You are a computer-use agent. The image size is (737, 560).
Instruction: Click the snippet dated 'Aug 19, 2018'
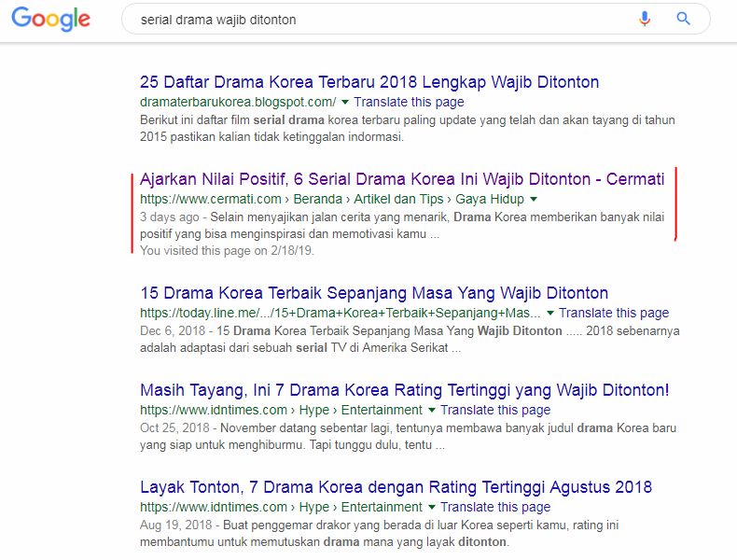[x=380, y=533]
